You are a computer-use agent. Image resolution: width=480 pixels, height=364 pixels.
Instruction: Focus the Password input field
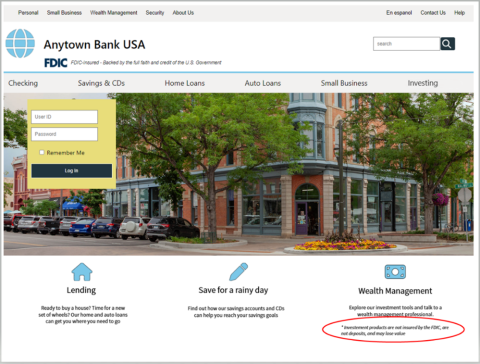[64, 134]
